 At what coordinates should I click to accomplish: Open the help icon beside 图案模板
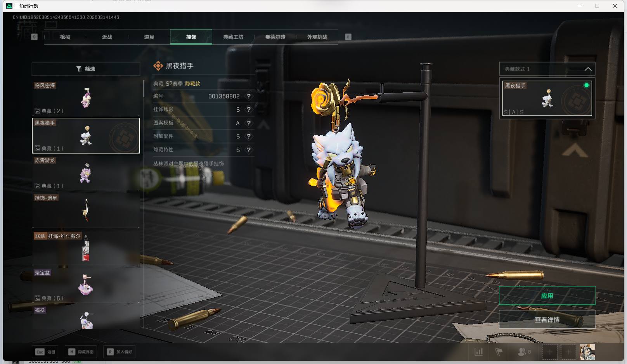[x=249, y=123]
